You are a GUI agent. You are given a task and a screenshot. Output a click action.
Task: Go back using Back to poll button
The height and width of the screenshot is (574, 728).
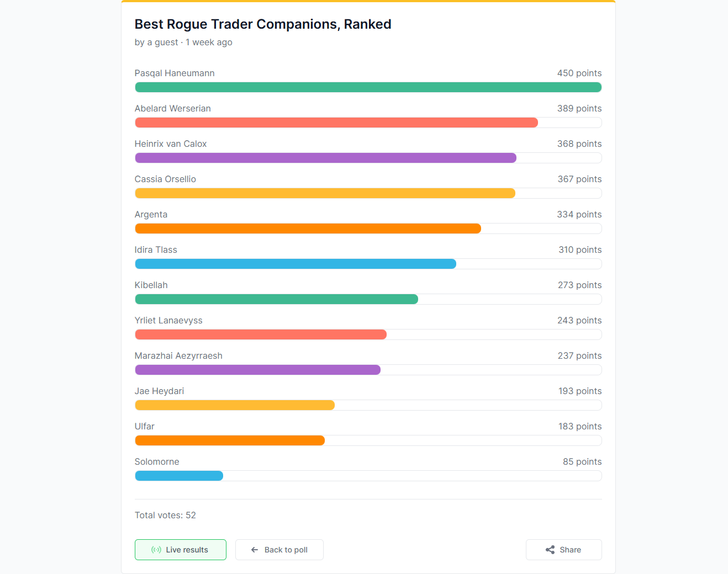279,550
